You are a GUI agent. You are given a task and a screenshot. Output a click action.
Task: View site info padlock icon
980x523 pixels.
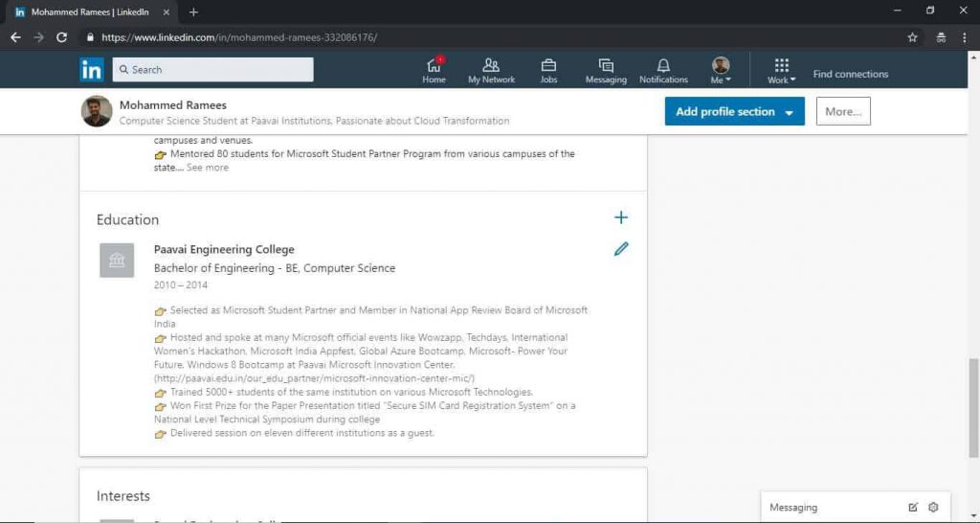[90, 37]
